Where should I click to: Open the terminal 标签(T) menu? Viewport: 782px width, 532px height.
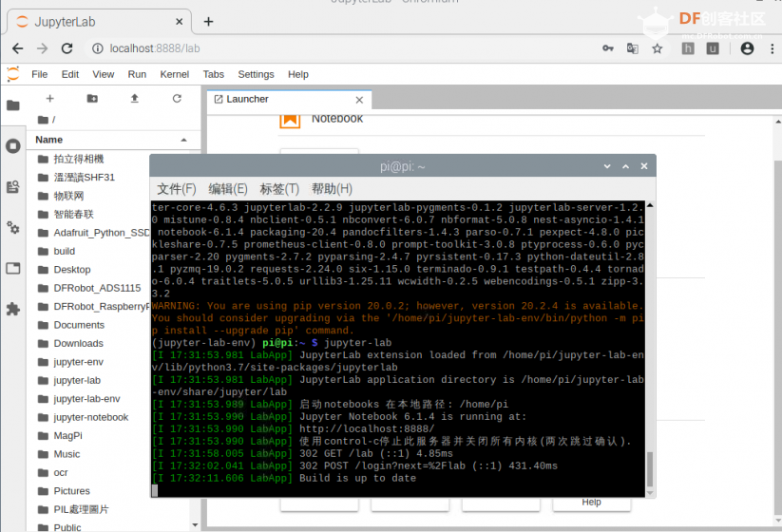click(279, 189)
